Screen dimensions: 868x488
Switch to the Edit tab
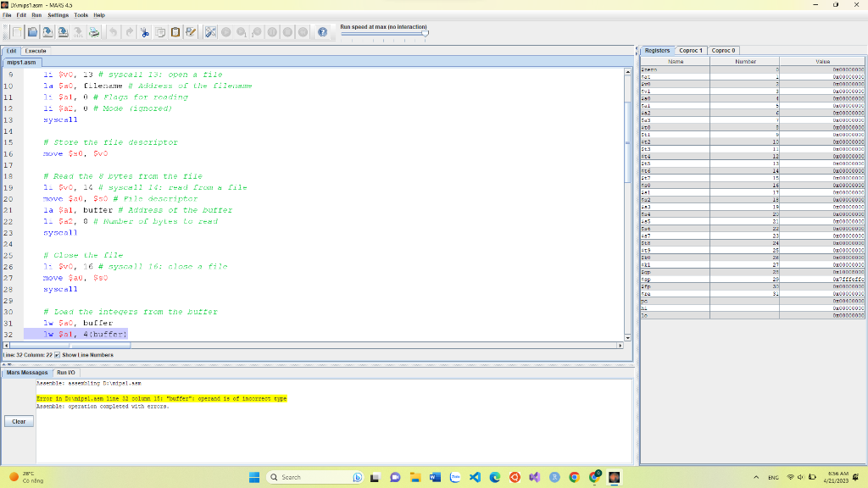point(12,51)
